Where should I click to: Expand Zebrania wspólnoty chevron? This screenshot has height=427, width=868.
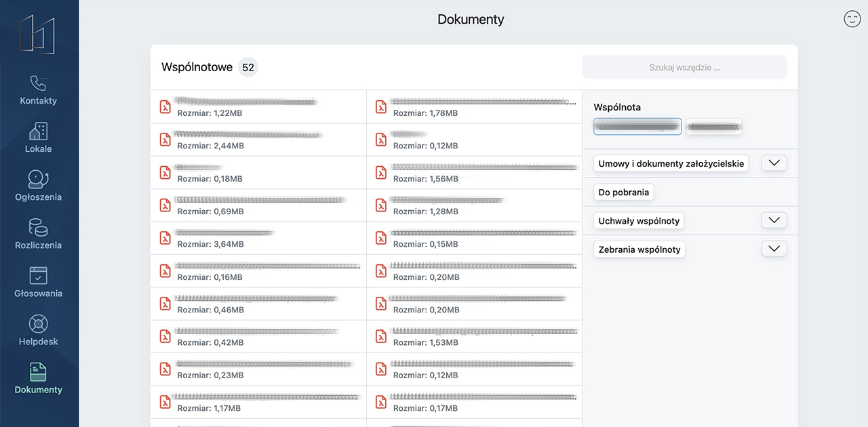click(x=774, y=249)
